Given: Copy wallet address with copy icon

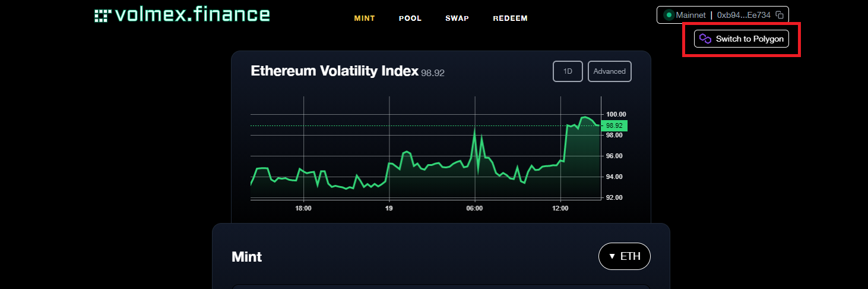Looking at the screenshot, I should 780,15.
